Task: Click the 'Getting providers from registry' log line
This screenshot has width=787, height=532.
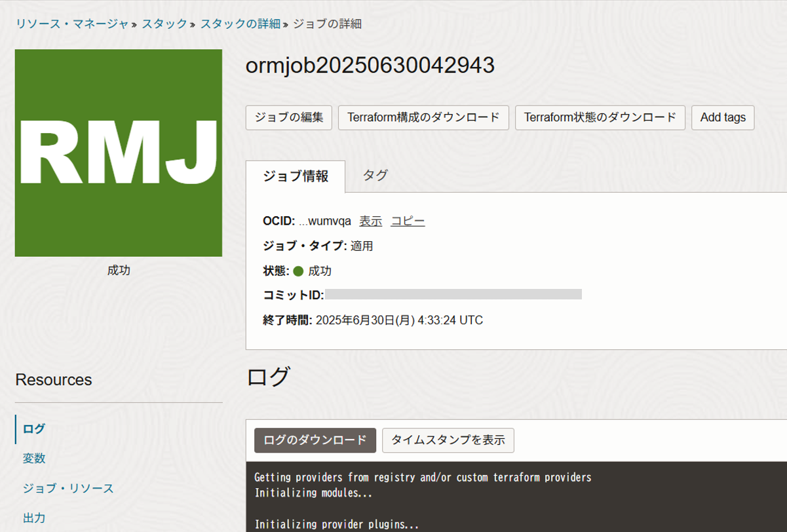Action: pyautogui.click(x=423, y=478)
